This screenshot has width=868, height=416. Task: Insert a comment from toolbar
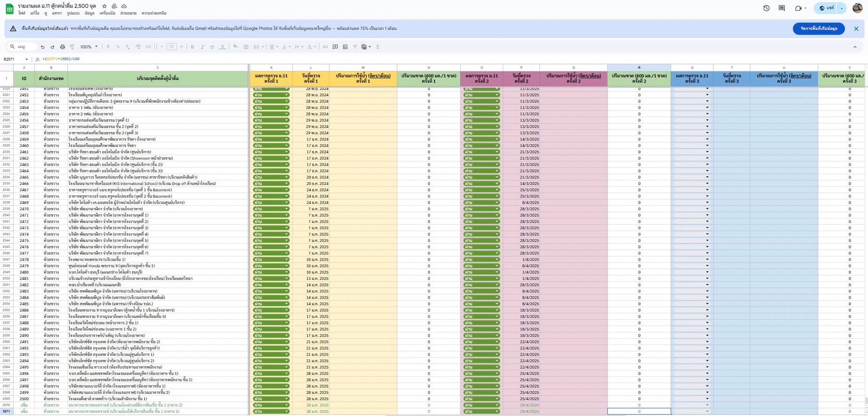pos(335,47)
